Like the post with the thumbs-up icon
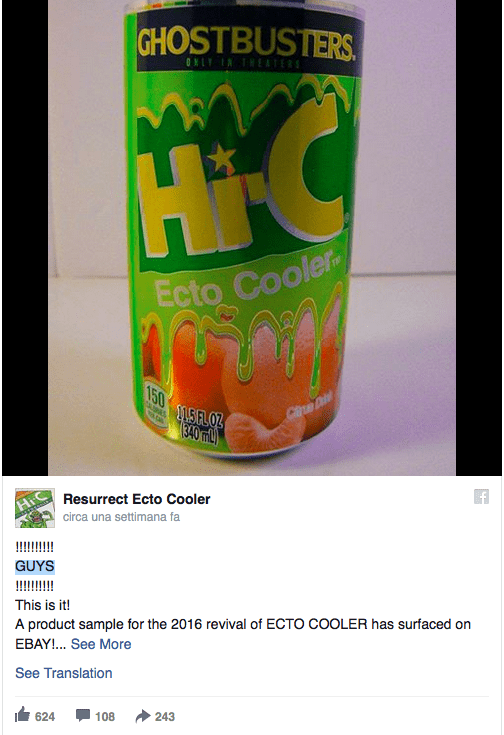This screenshot has width=504, height=735. tap(22, 715)
